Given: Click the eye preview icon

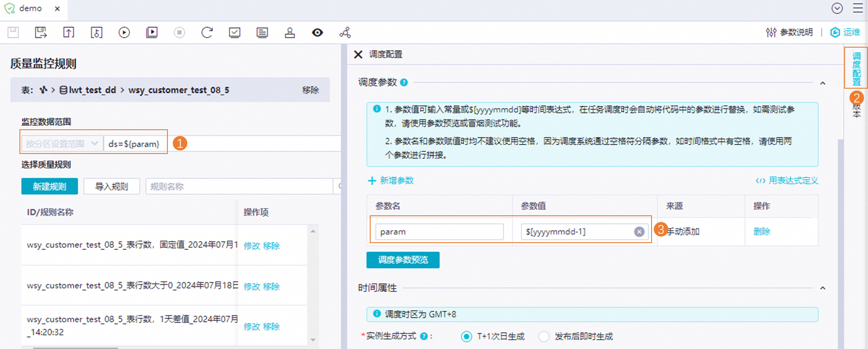Looking at the screenshot, I should click(317, 32).
